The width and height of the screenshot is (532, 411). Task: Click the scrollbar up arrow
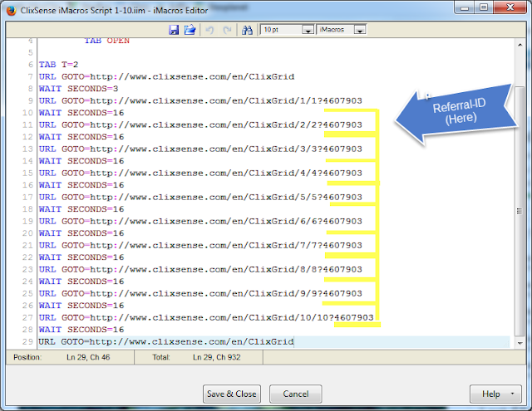520,45
